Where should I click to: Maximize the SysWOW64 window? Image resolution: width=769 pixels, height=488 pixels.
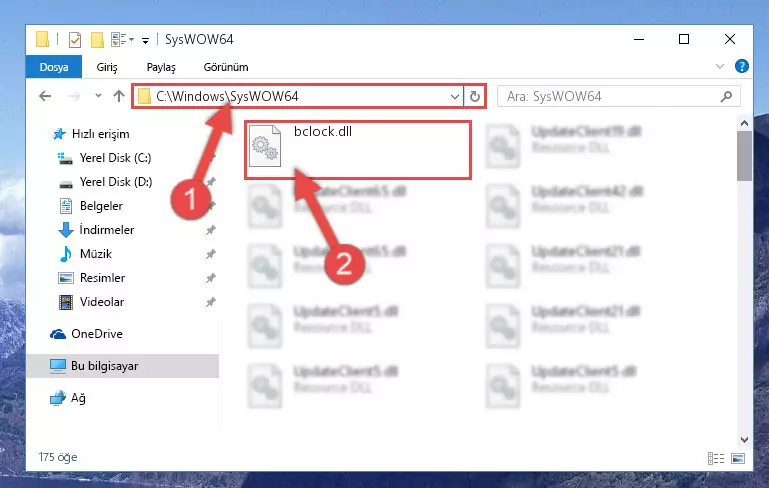[684, 39]
